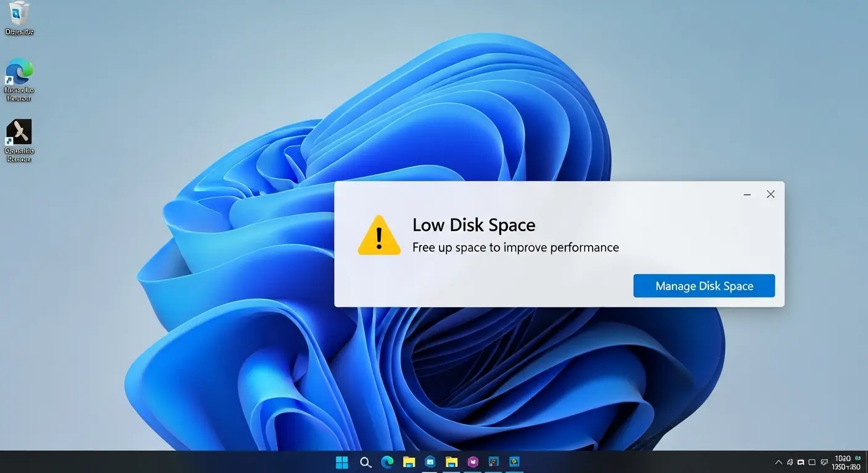Open folder icon beside the purple hexagon

pos(452,462)
